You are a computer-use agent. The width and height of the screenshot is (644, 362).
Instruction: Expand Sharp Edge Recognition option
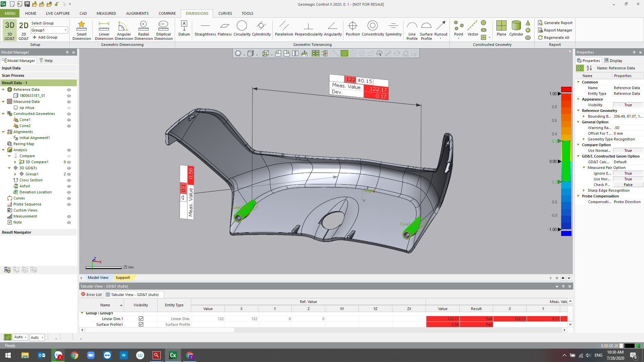[584, 190]
